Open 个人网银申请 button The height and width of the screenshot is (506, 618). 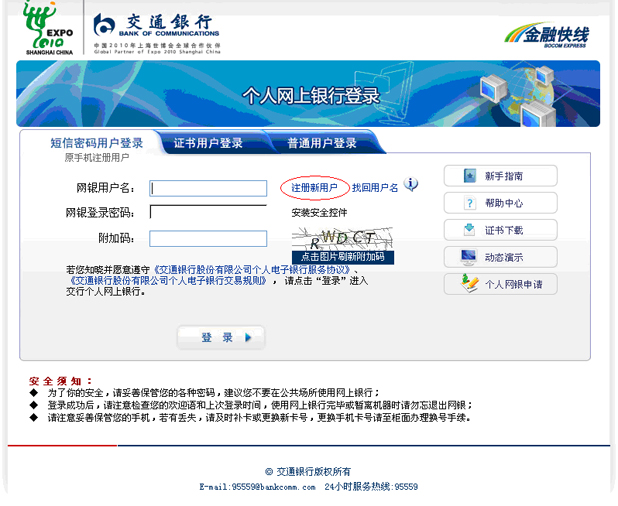pos(501,284)
